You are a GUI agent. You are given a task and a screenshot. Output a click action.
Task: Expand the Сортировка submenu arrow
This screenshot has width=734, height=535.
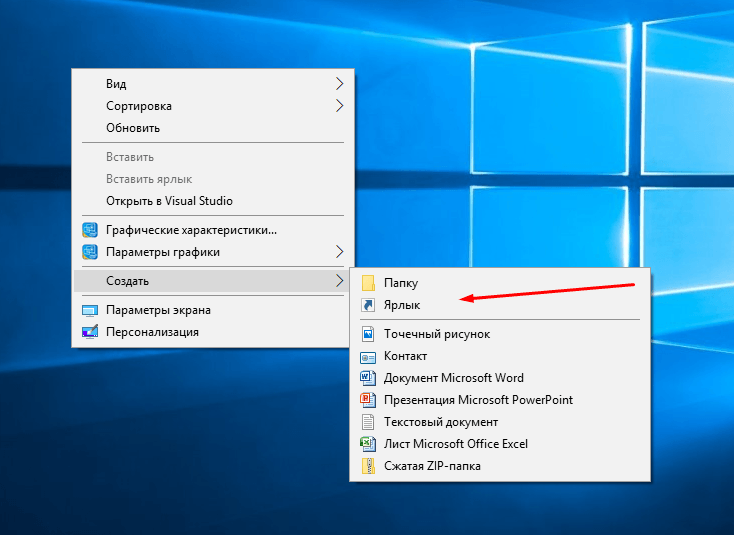pyautogui.click(x=339, y=106)
